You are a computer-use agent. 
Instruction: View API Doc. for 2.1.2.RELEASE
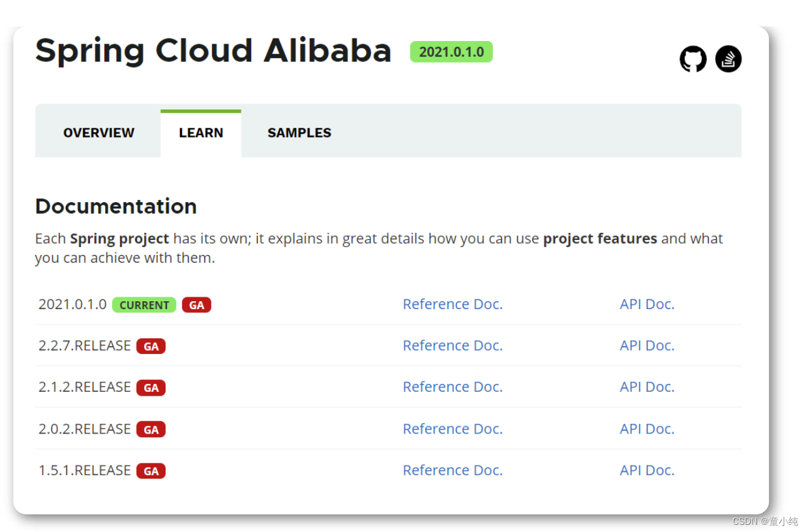click(x=647, y=387)
